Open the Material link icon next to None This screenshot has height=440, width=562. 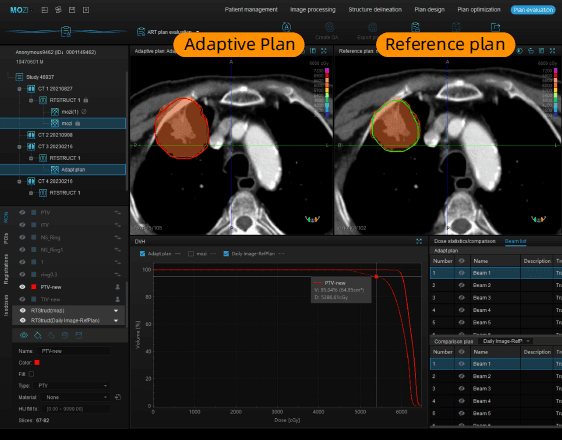(x=118, y=397)
